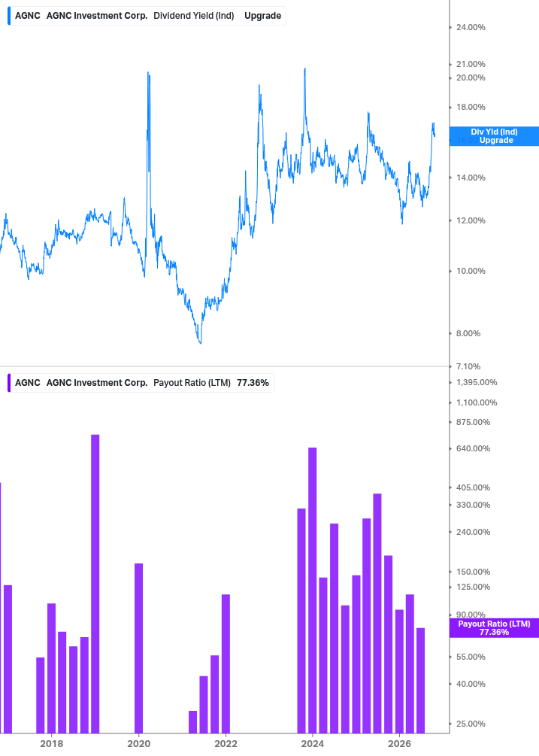Click the 55.00% payout axis label
This screenshot has width=539, height=756.
[x=471, y=657]
